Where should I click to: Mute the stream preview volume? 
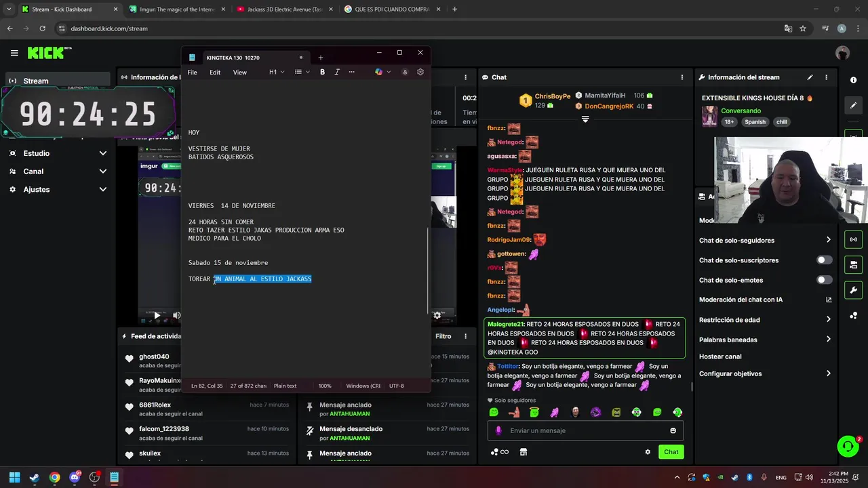[x=176, y=315]
